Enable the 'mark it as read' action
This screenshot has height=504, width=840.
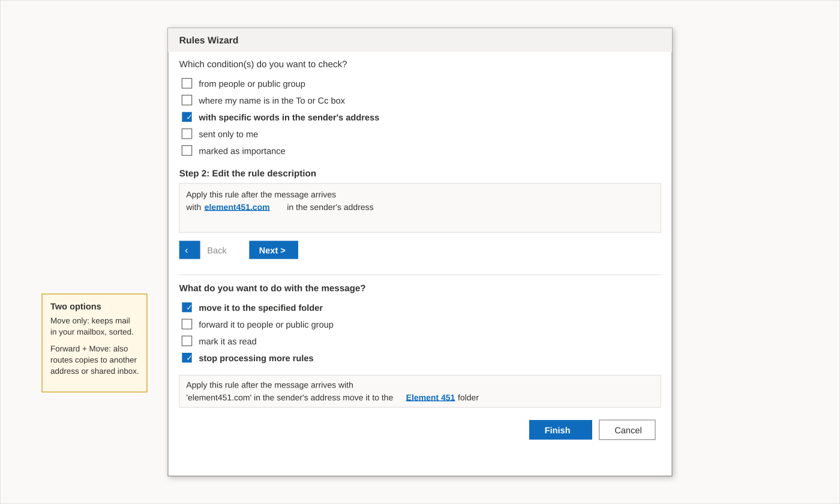pos(187,341)
